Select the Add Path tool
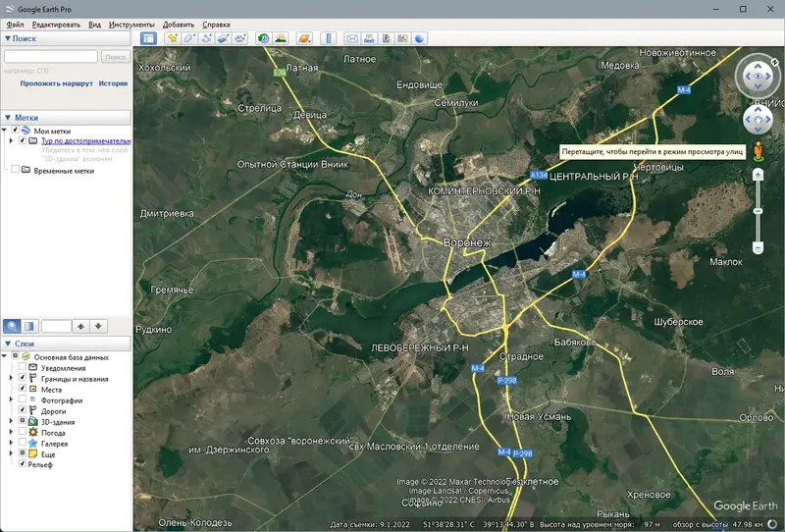Viewport: 785px width, 532px height. click(207, 38)
